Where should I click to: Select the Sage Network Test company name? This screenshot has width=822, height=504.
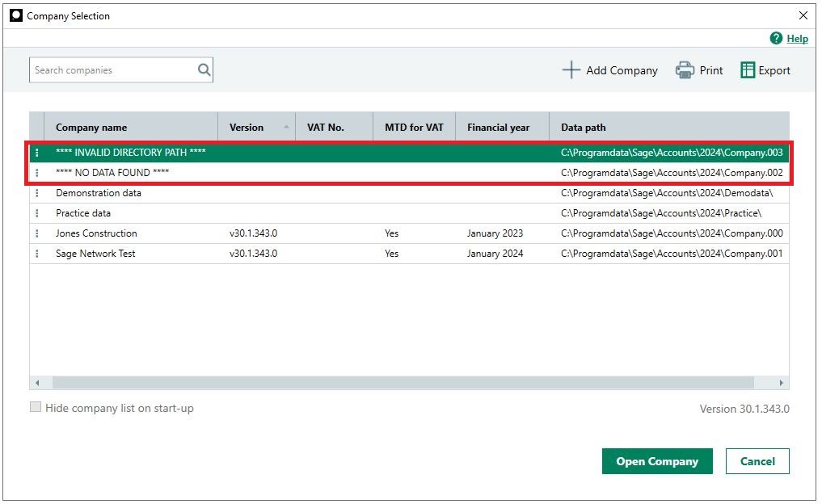95,254
